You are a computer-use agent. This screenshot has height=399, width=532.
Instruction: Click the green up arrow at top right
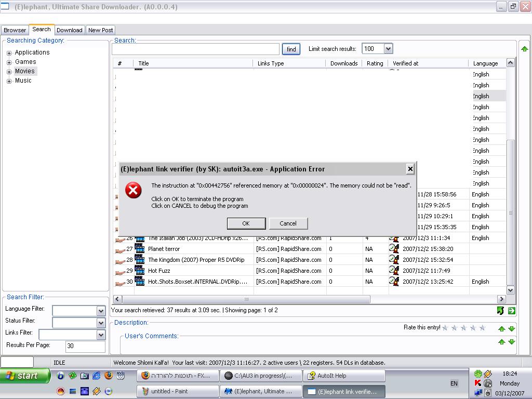(x=524, y=49)
